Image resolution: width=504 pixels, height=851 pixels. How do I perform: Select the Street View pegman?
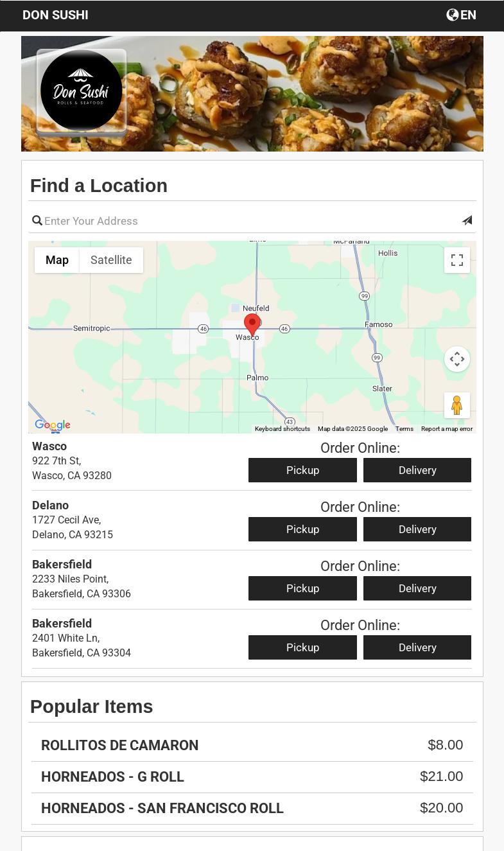[x=457, y=405]
